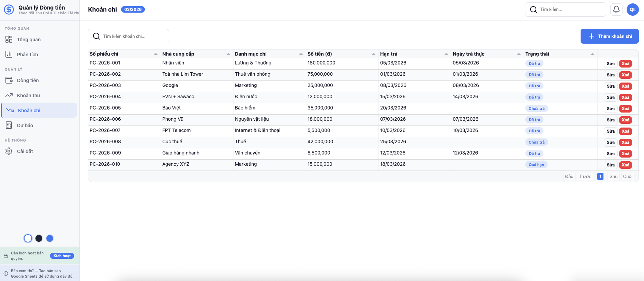Open Khoản thu in the sidebar

pyautogui.click(x=29, y=95)
